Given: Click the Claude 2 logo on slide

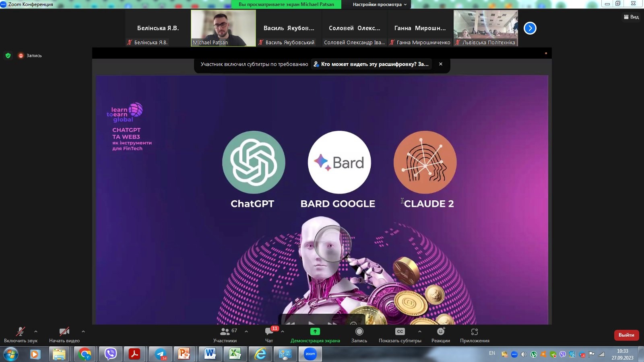Looking at the screenshot, I should click(x=425, y=162).
